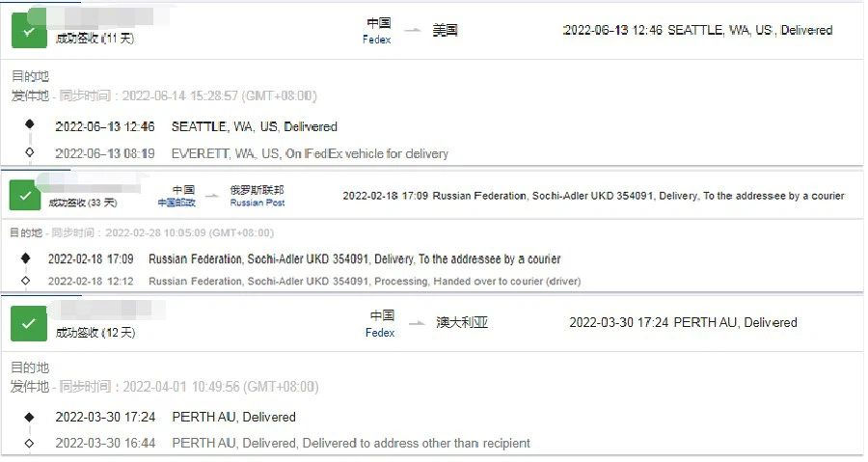Select 目的地 section in the Seattle shipment
Image resolution: width=868 pixels, height=462 pixels.
click(x=30, y=76)
